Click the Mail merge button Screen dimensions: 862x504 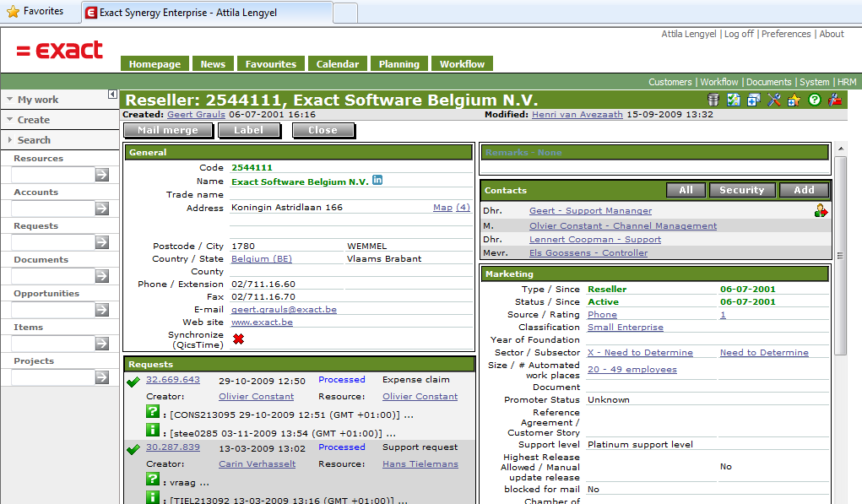click(168, 130)
